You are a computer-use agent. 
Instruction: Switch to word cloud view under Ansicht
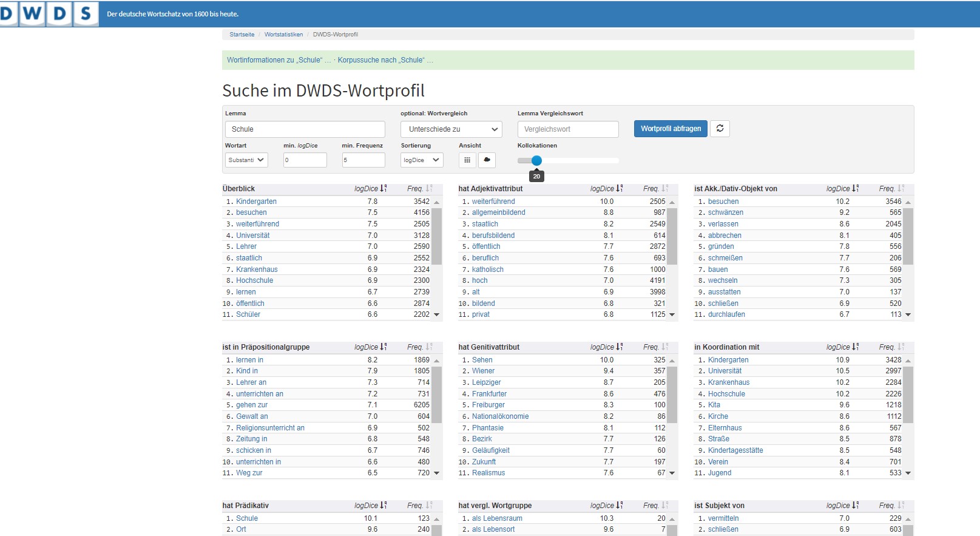coord(487,160)
